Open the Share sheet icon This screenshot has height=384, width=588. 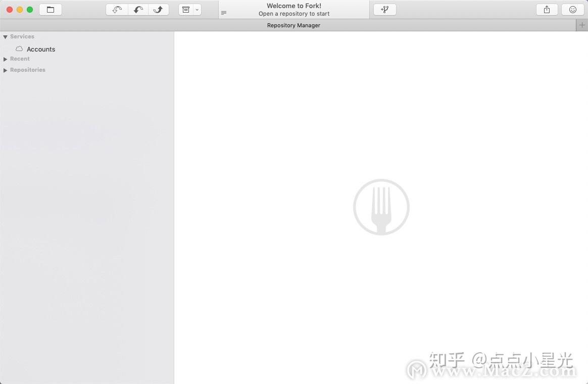pos(547,9)
